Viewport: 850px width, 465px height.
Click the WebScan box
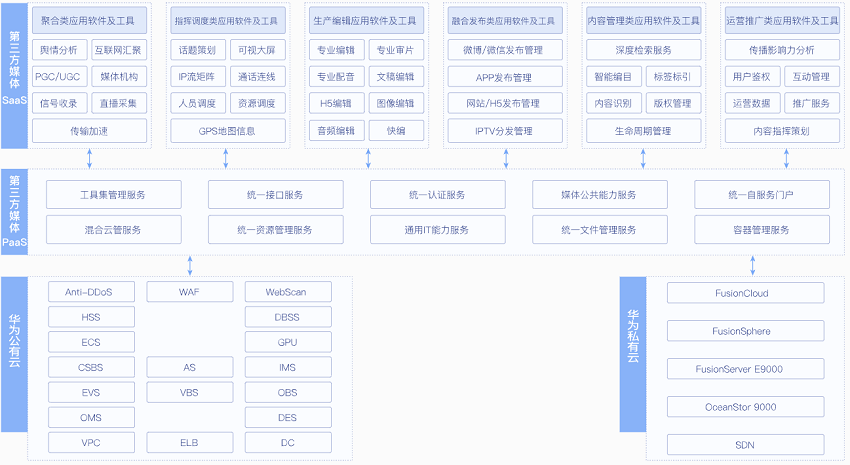pos(288,292)
